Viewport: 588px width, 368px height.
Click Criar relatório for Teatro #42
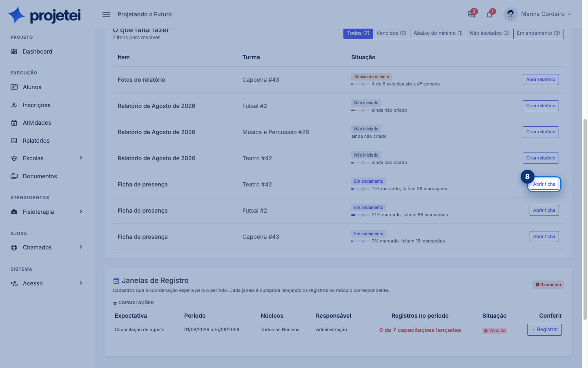click(541, 158)
